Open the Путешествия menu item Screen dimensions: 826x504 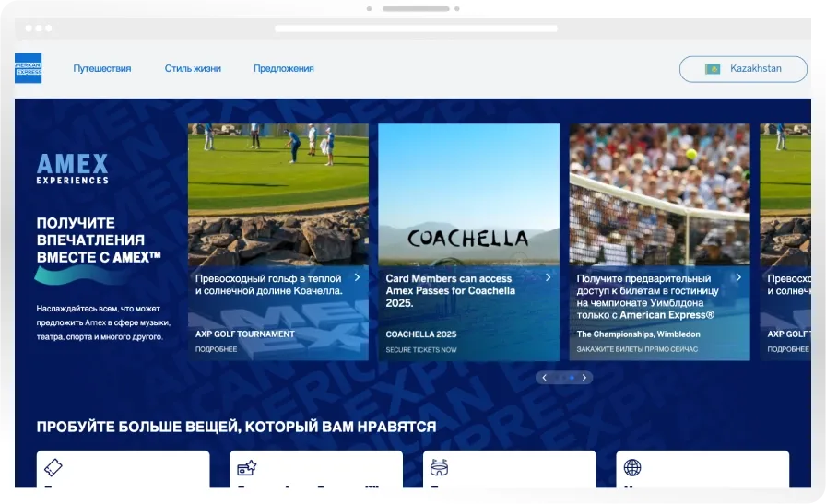[102, 68]
